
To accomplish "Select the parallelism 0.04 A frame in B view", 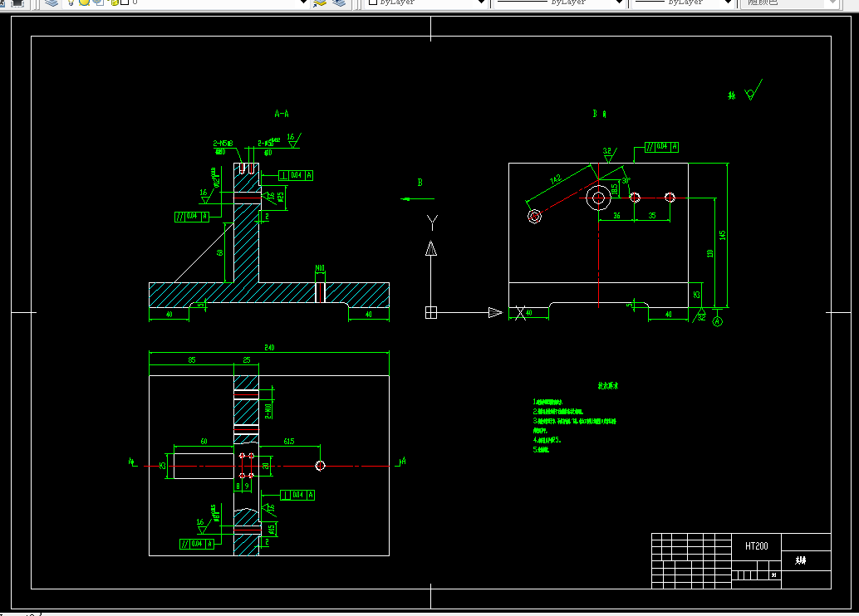I will (x=662, y=147).
